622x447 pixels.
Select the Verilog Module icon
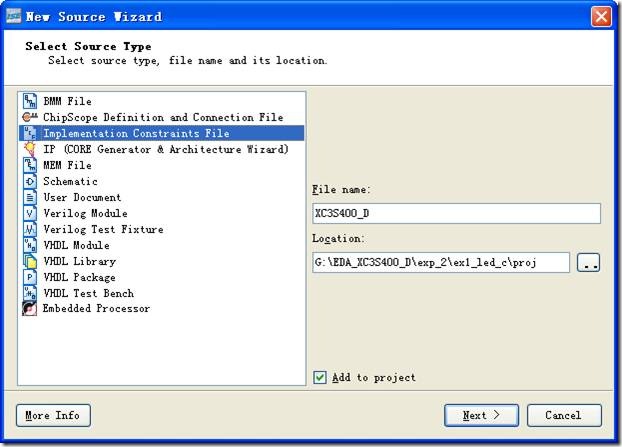[x=29, y=213]
